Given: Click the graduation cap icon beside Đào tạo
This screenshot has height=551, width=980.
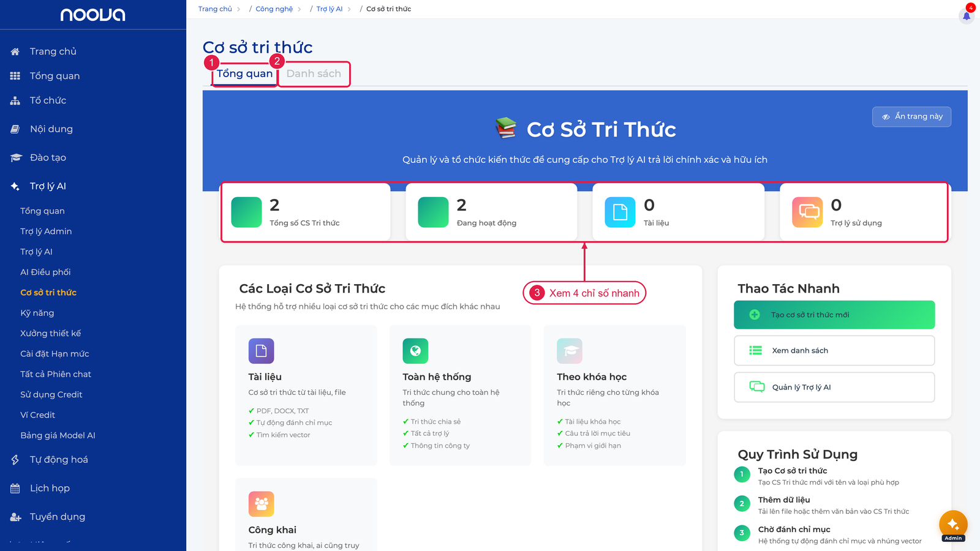Looking at the screenshot, I should (x=16, y=158).
